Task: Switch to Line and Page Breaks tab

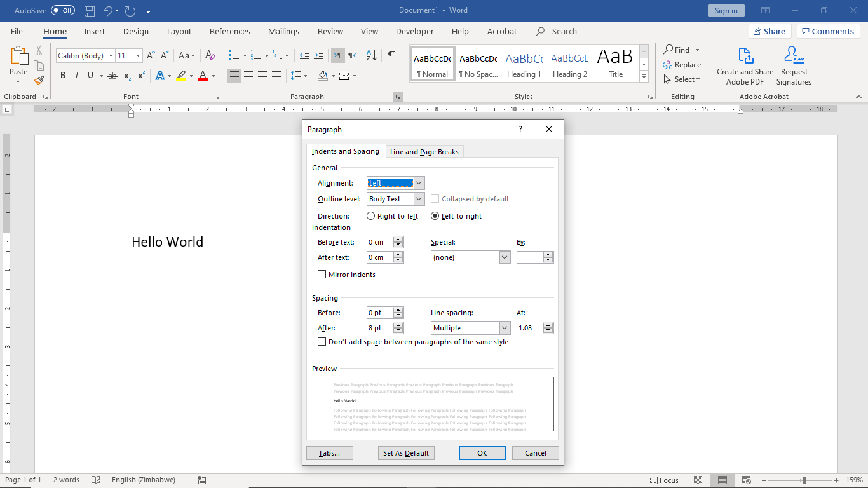Action: coord(424,152)
